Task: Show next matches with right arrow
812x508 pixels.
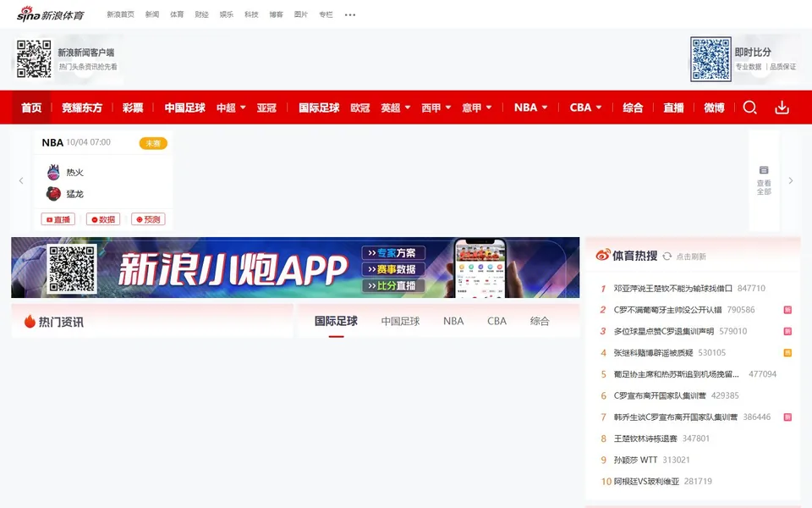Action: tap(791, 180)
